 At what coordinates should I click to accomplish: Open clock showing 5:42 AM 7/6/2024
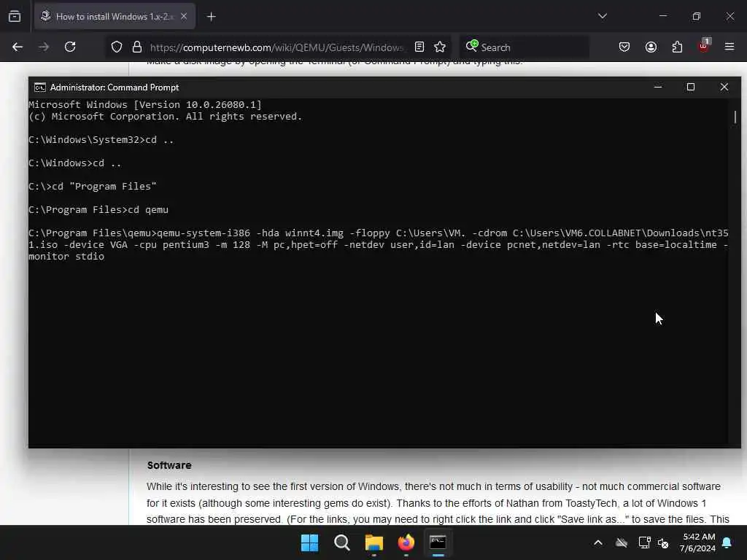(x=698, y=542)
